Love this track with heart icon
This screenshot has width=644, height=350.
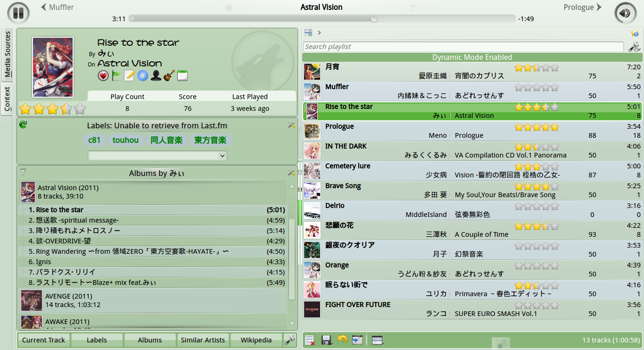tap(103, 75)
